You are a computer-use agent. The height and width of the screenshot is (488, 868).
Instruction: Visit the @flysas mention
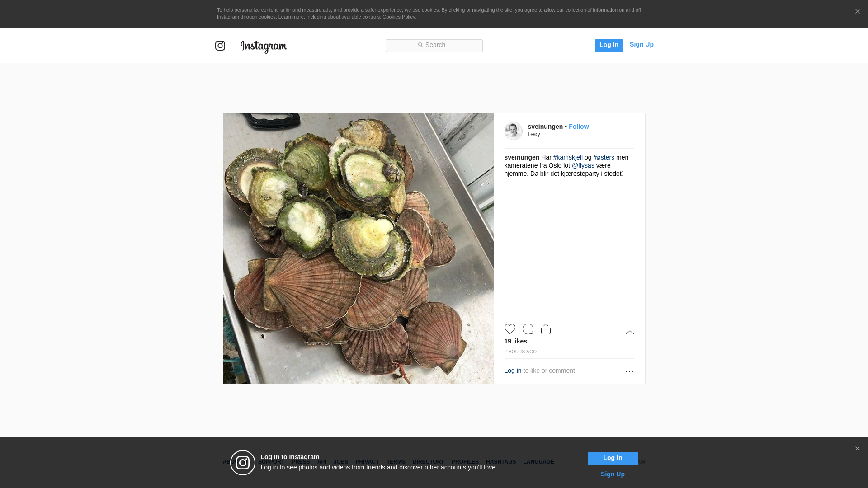click(583, 165)
